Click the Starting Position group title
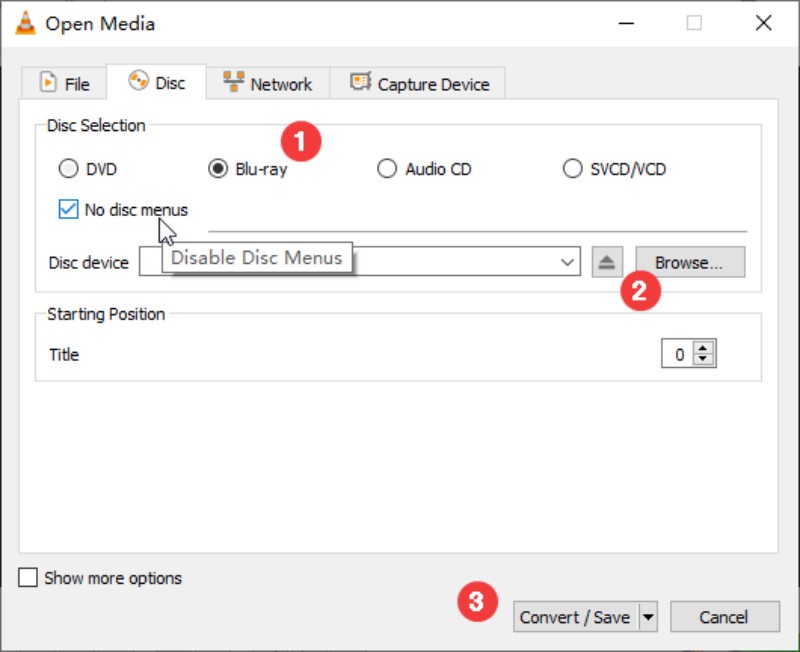This screenshot has height=652, width=800. click(x=106, y=314)
